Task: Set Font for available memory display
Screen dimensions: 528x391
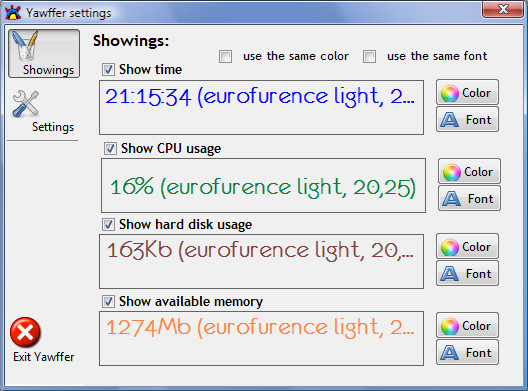Action: pyautogui.click(x=467, y=352)
